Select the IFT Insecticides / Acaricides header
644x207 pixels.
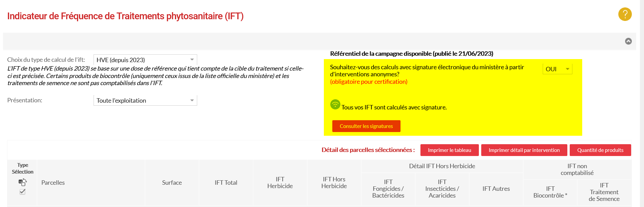point(442,189)
